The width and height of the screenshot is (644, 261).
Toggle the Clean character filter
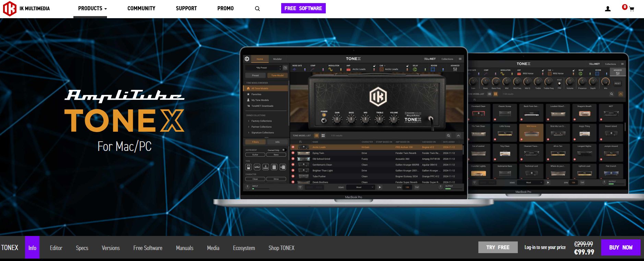click(x=255, y=179)
